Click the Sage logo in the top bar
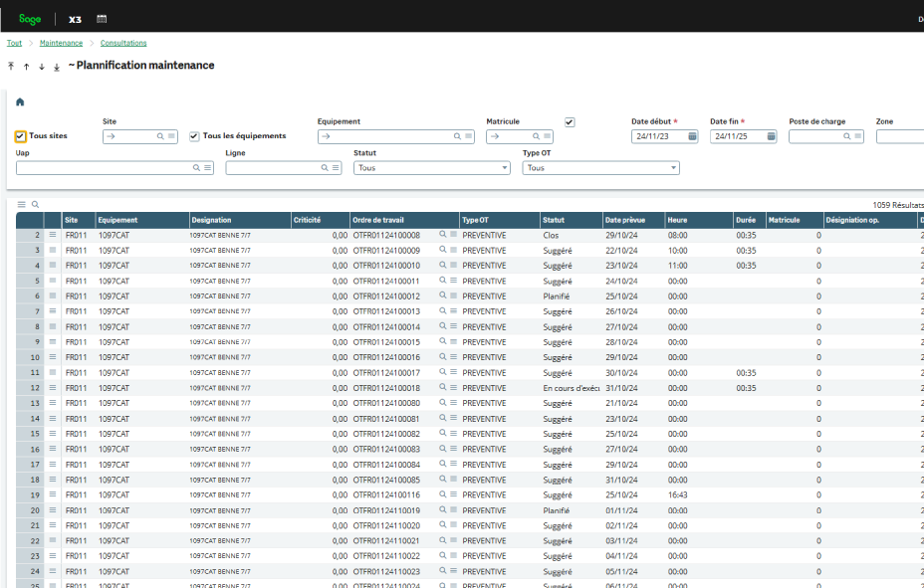The image size is (924, 588). 29,18
